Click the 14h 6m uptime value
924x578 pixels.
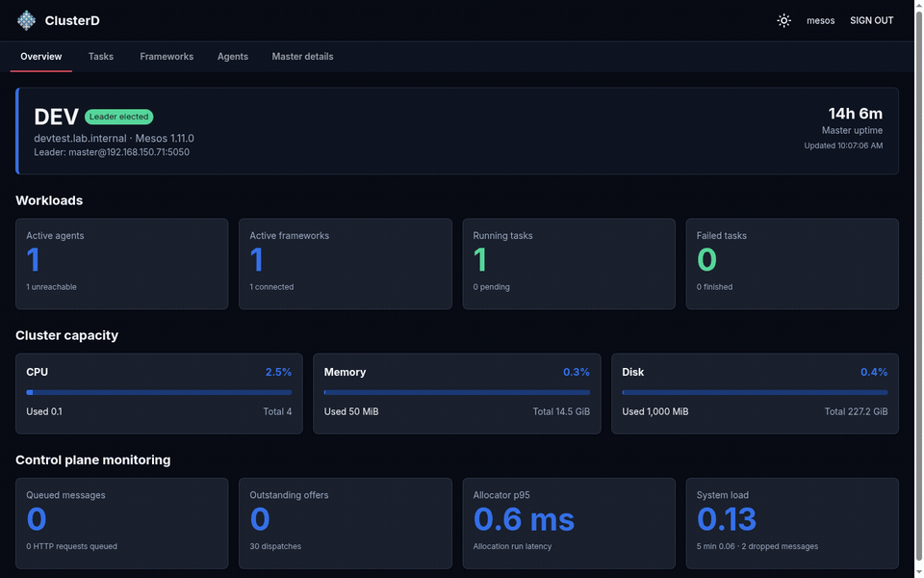pos(855,114)
